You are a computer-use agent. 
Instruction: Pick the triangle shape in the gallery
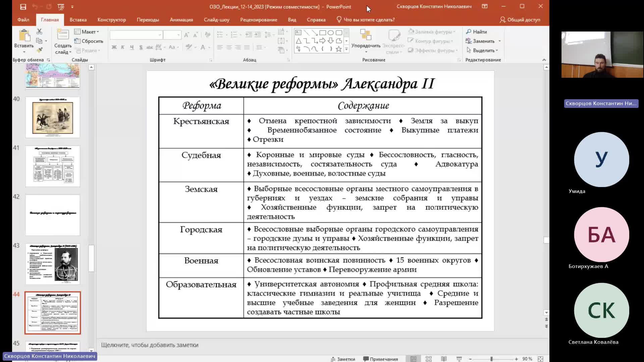point(298,41)
